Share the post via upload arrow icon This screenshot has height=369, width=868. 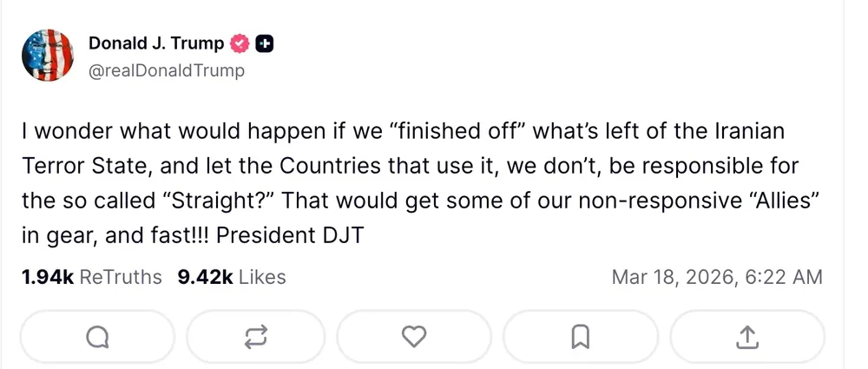pos(747,336)
